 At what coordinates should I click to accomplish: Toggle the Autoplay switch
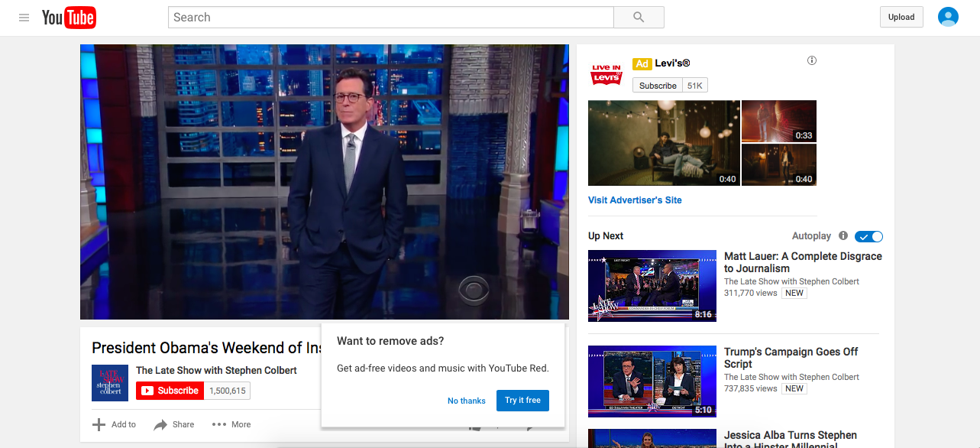[x=868, y=236]
